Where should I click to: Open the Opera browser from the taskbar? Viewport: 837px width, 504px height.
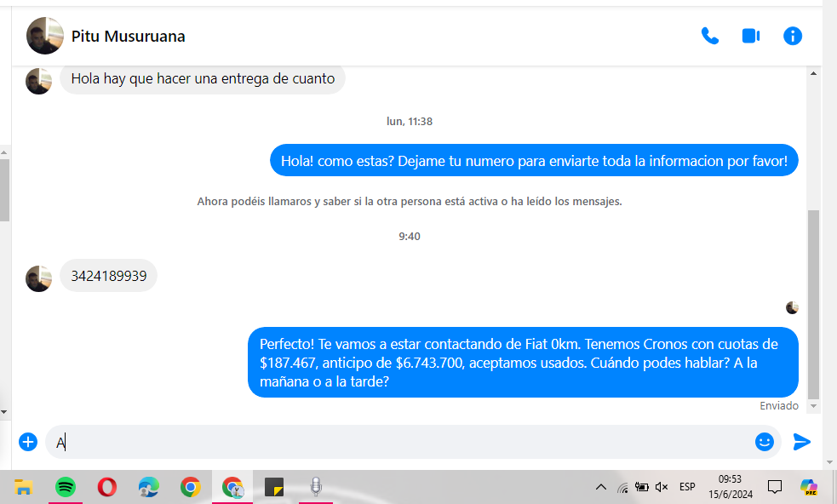click(x=107, y=487)
